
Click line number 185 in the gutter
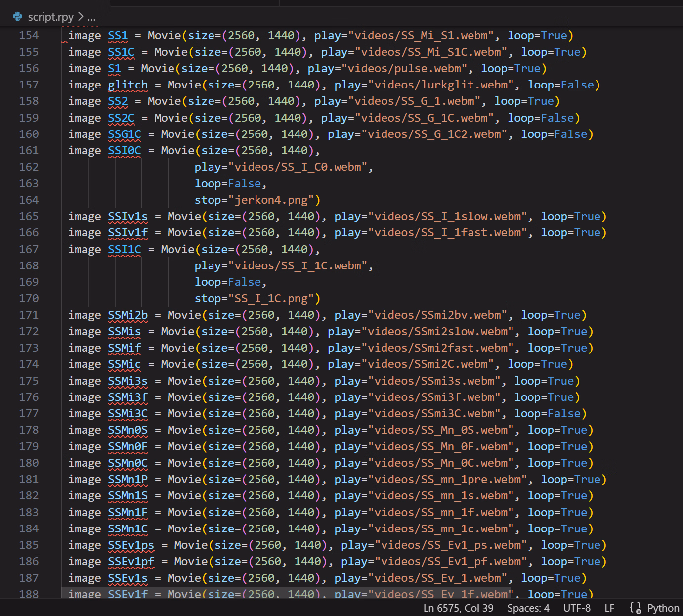29,545
